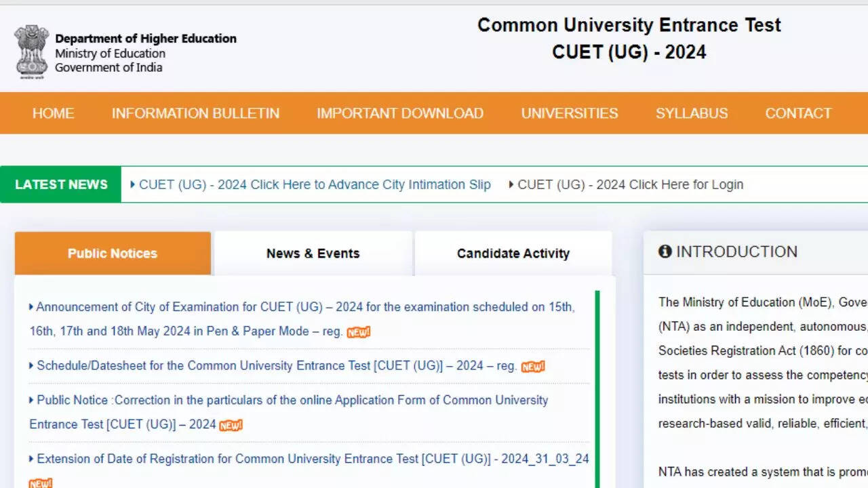This screenshot has height=488, width=868.
Task: Open IMPORTANT DOWNLOAD menu
Action: 400,113
